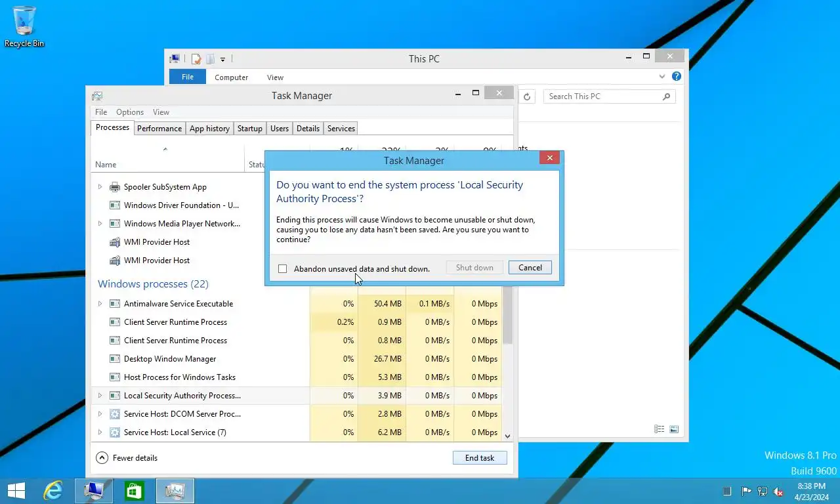Open the Task Manager Options menu

tap(130, 112)
